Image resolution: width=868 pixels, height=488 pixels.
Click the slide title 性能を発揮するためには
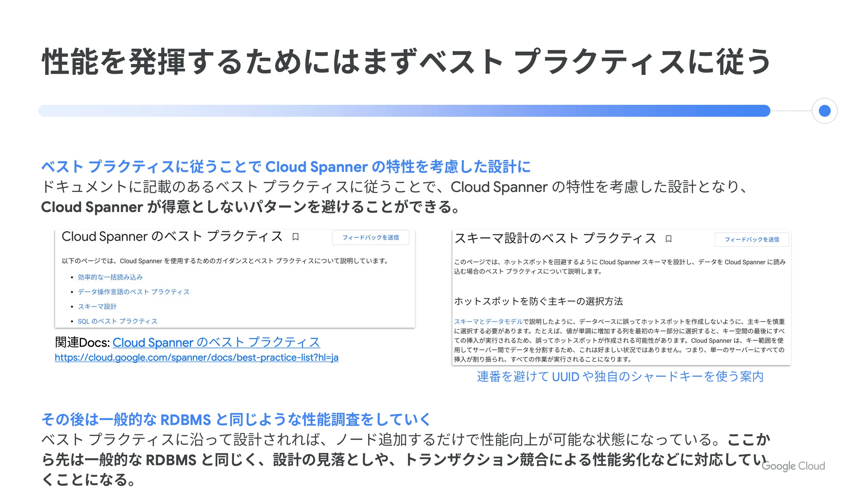[406, 62]
